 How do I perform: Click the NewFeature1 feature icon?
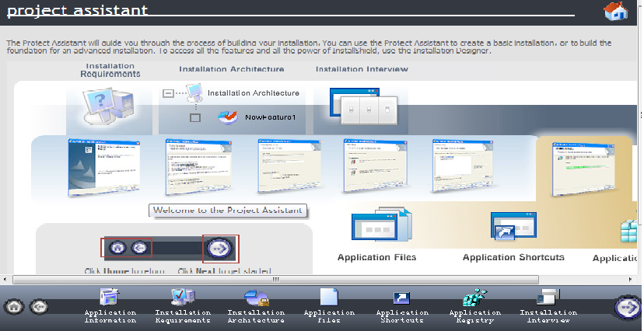pos(228,117)
